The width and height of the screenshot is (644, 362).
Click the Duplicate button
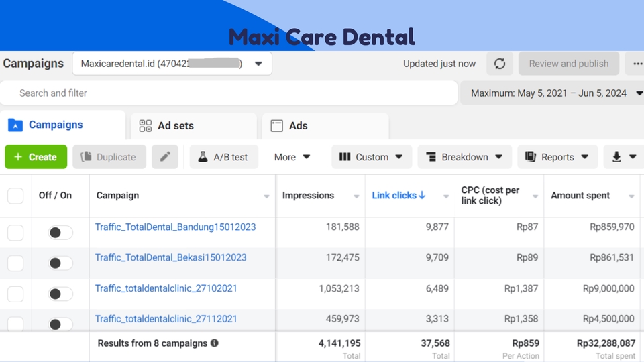pos(109,157)
